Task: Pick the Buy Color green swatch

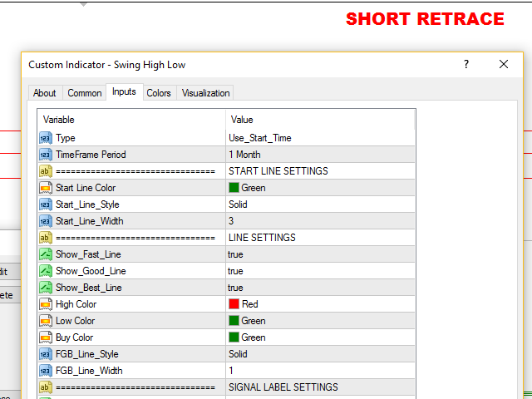Action: (234, 337)
